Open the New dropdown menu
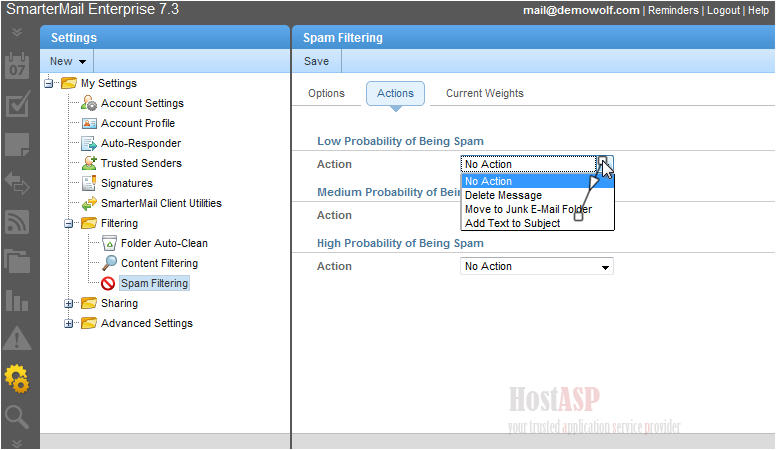Image resolution: width=776 pixels, height=450 pixels. click(x=68, y=61)
